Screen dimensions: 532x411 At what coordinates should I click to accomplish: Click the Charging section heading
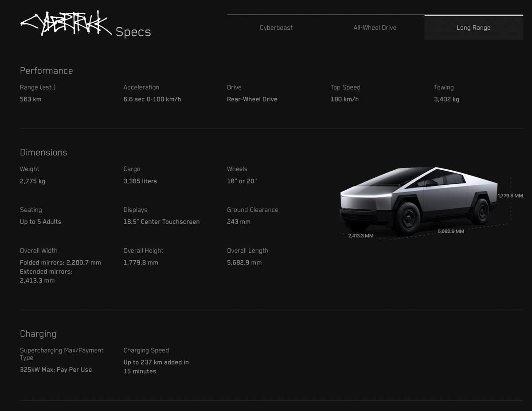click(x=38, y=334)
